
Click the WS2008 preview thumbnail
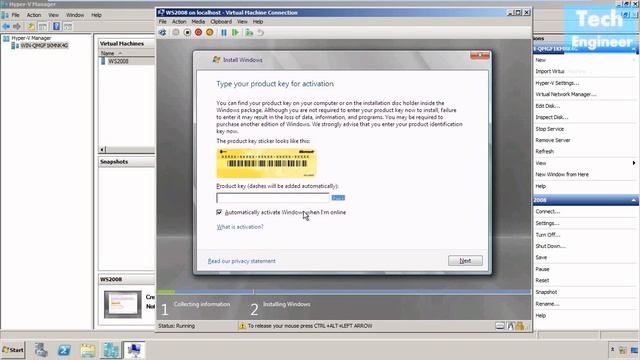pyautogui.click(x=122, y=304)
